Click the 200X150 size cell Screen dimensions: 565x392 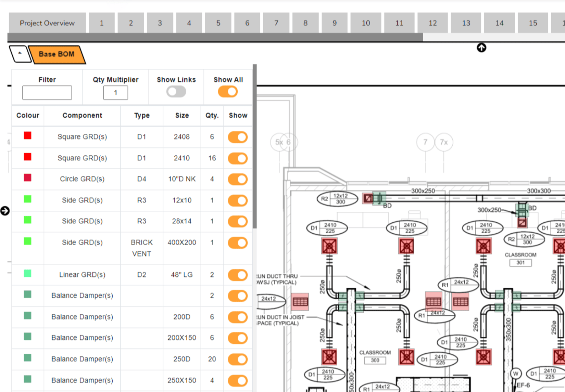tap(182, 338)
